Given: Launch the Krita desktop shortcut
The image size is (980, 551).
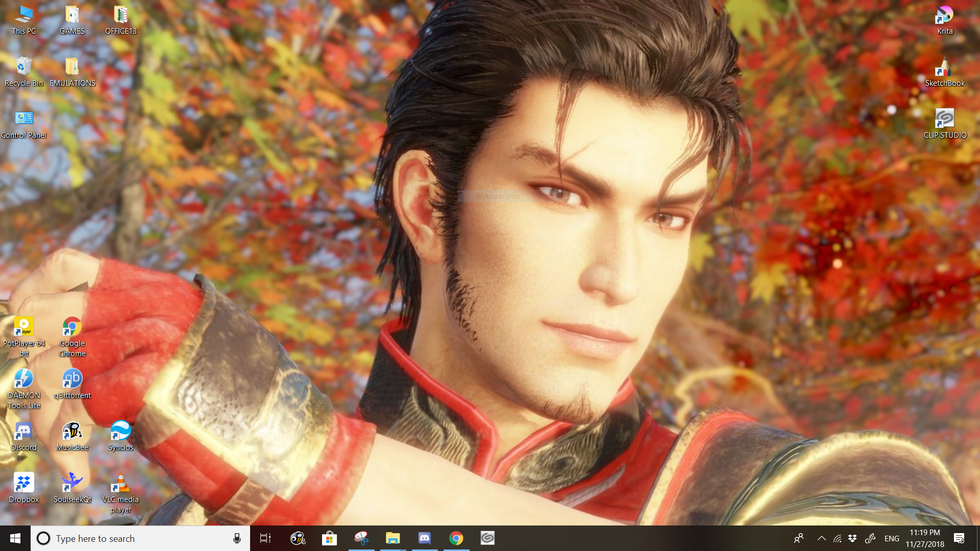Looking at the screenshot, I should (945, 20).
